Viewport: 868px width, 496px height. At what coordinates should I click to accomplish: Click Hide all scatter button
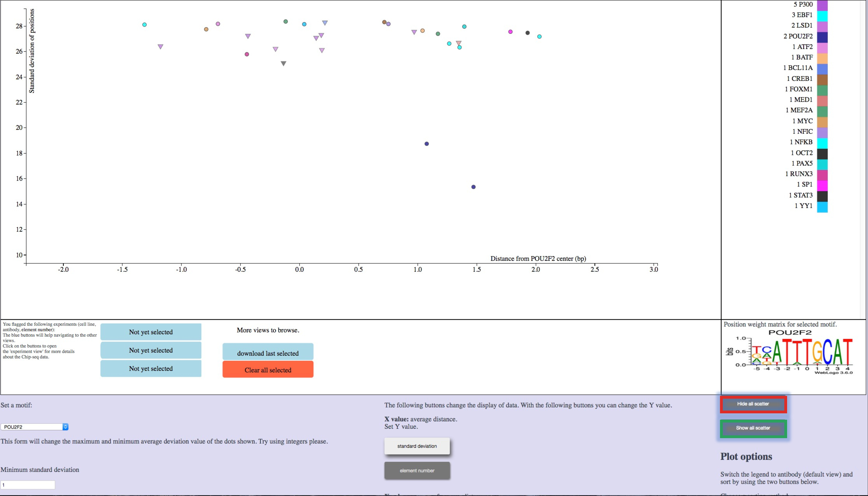pyautogui.click(x=753, y=404)
